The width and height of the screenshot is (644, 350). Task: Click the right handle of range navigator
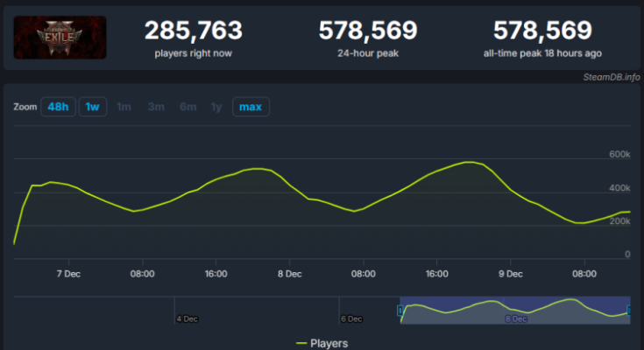(628, 311)
